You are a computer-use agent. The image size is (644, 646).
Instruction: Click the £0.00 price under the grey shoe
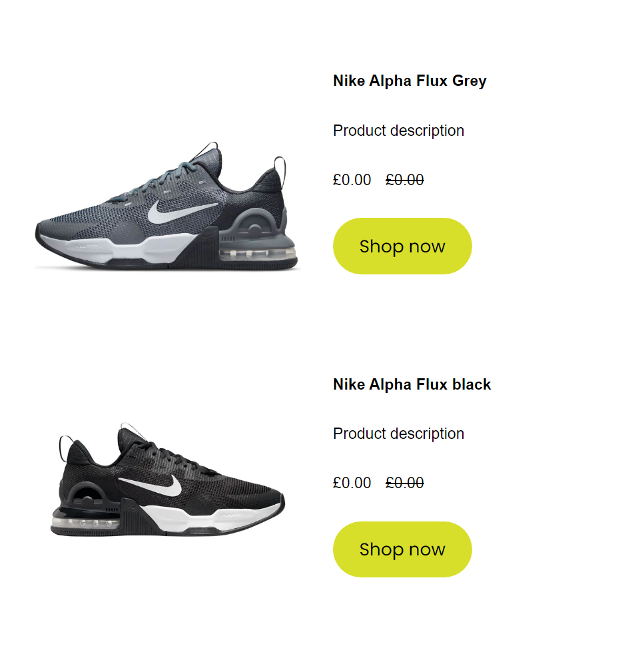(352, 180)
